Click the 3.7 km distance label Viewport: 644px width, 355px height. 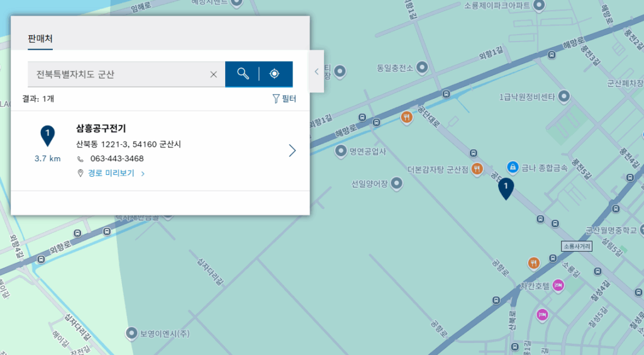[48, 159]
